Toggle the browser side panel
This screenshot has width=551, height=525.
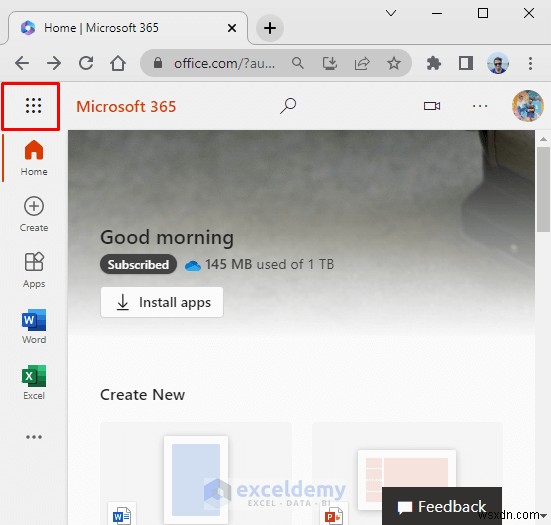click(x=466, y=63)
